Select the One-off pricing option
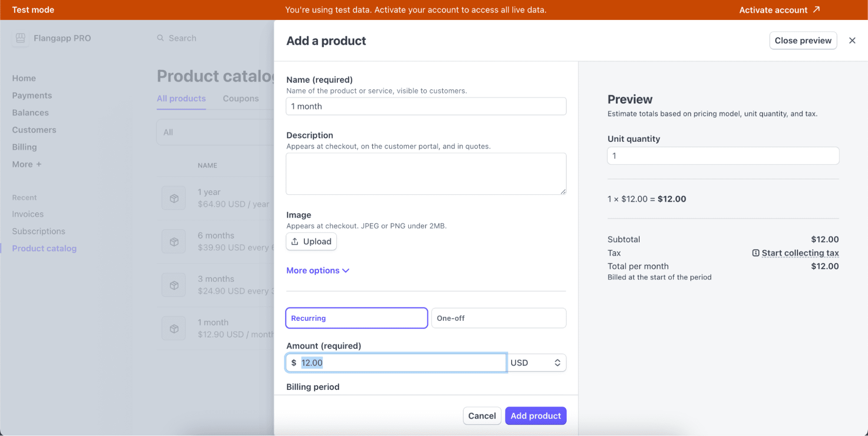Viewport: 868px width, 436px height. (x=498, y=318)
